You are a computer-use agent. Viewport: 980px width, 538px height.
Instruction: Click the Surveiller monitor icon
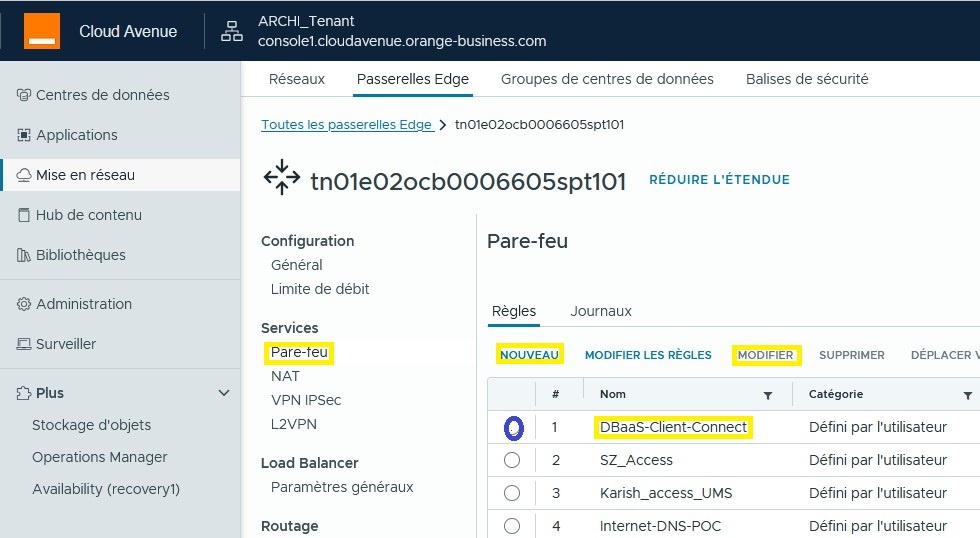point(24,344)
